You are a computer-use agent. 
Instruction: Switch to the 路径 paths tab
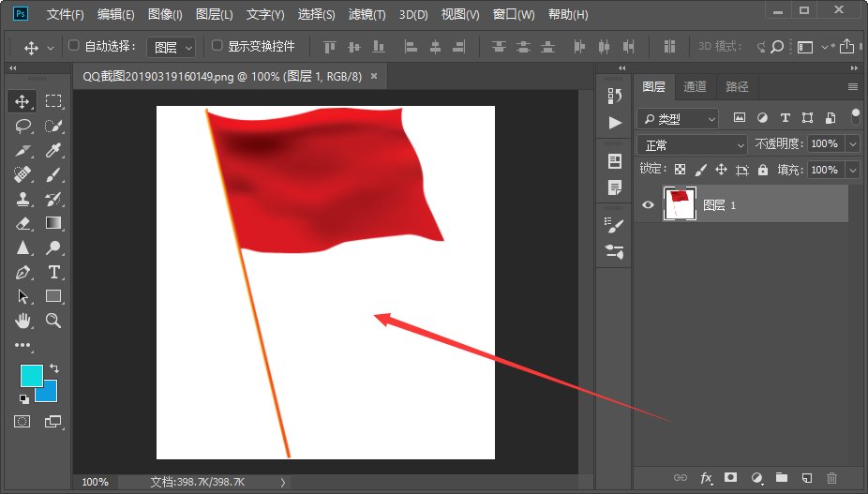click(737, 86)
